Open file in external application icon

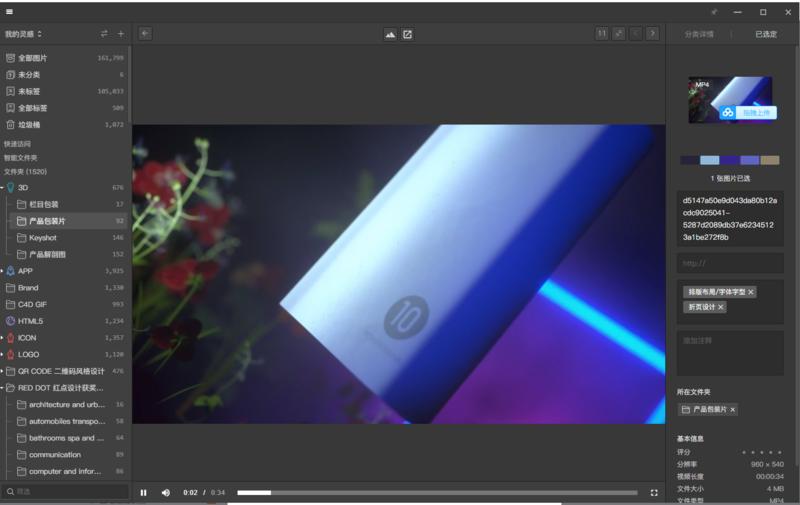point(408,34)
